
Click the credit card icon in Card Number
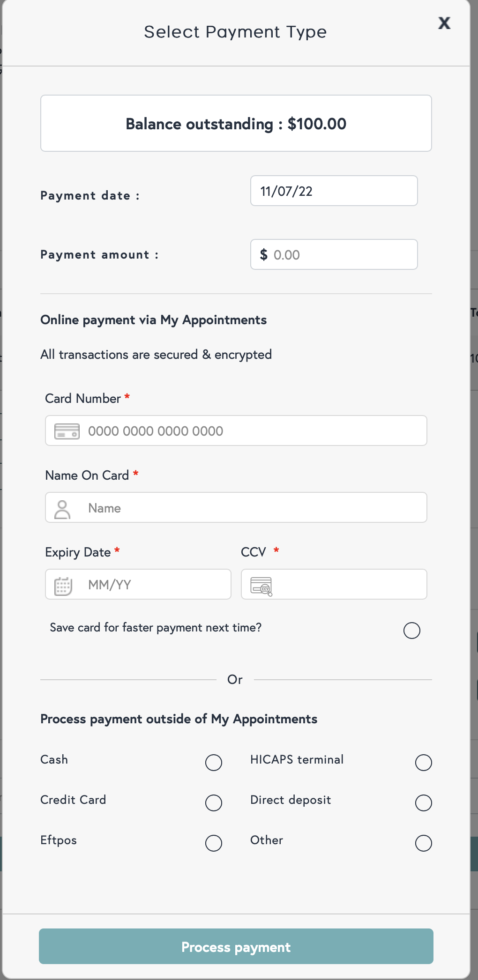(x=67, y=431)
